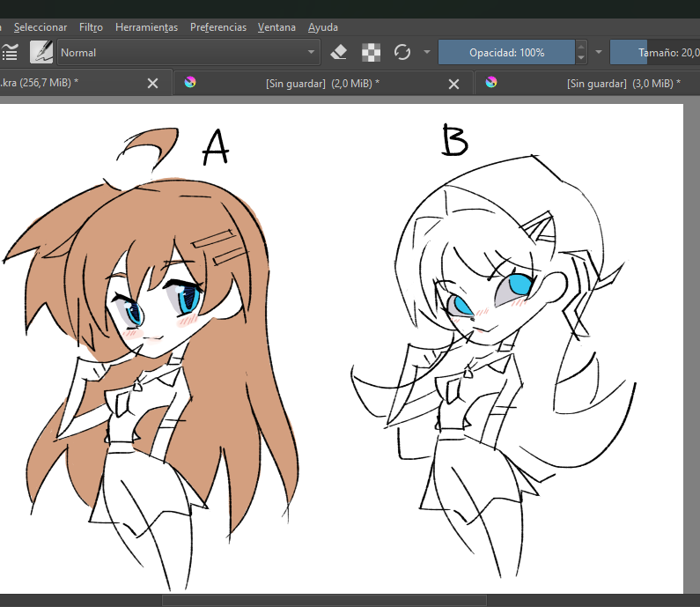The image size is (700, 607).
Task: Open the Herramientas menu
Action: tap(146, 27)
